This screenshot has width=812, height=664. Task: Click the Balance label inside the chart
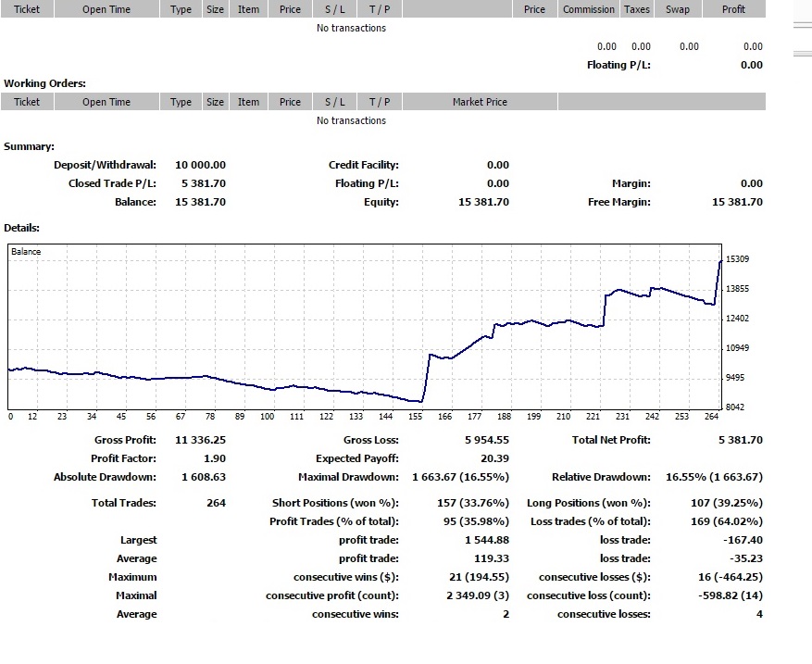[x=26, y=252]
